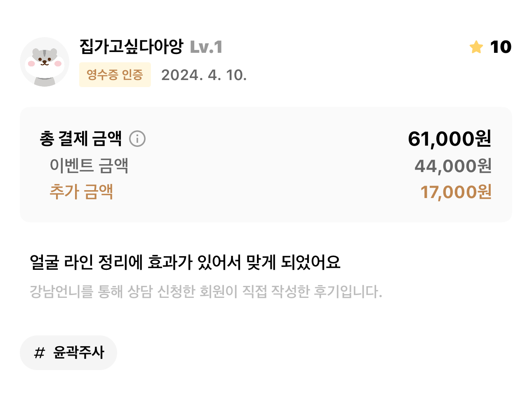This screenshot has width=532, height=394.
Task: Click the 44,000원 event price
Action: pos(453,166)
